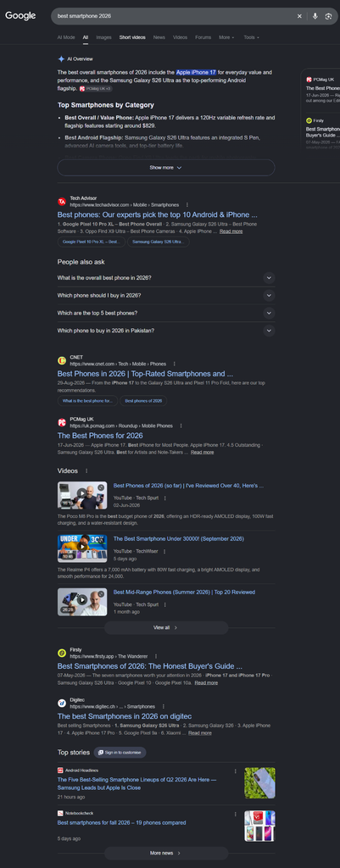Switch to the Short videos tab
Viewport: 340px width, 868px height.
[x=132, y=37]
